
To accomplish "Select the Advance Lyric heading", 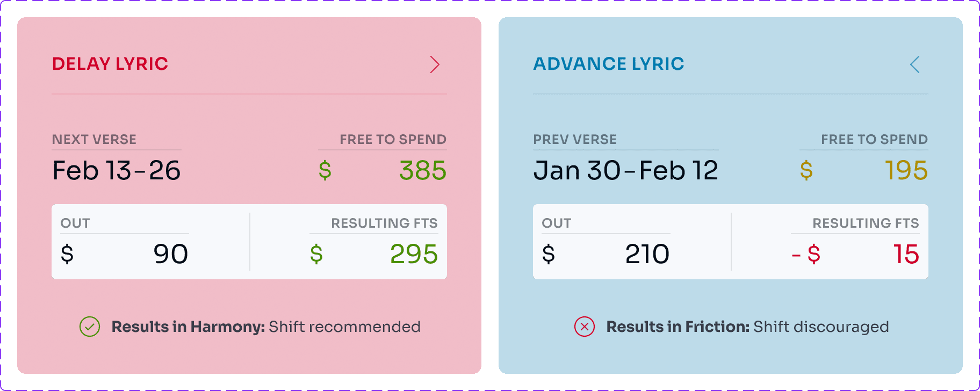I will tap(609, 64).
